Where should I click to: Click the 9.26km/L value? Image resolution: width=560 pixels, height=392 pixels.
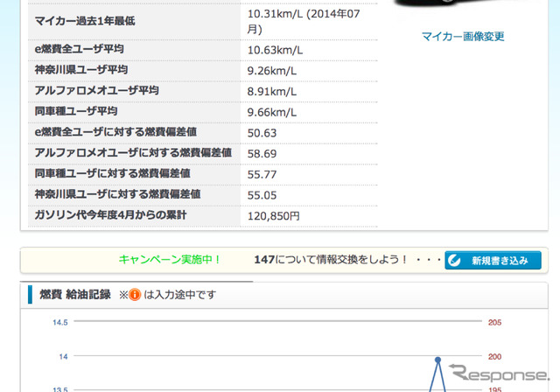coord(272,71)
